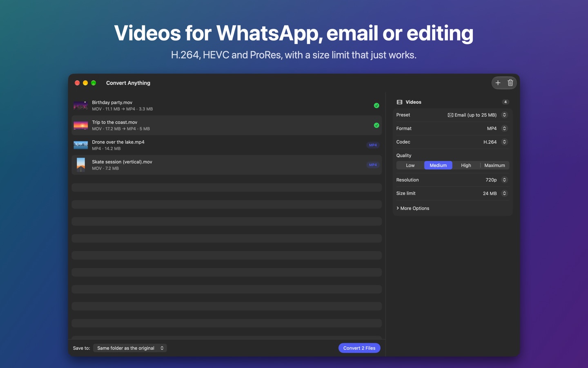This screenshot has width=588, height=368.
Task: Click the green checkmark for Trip to the coast.mov
Action: (376, 126)
